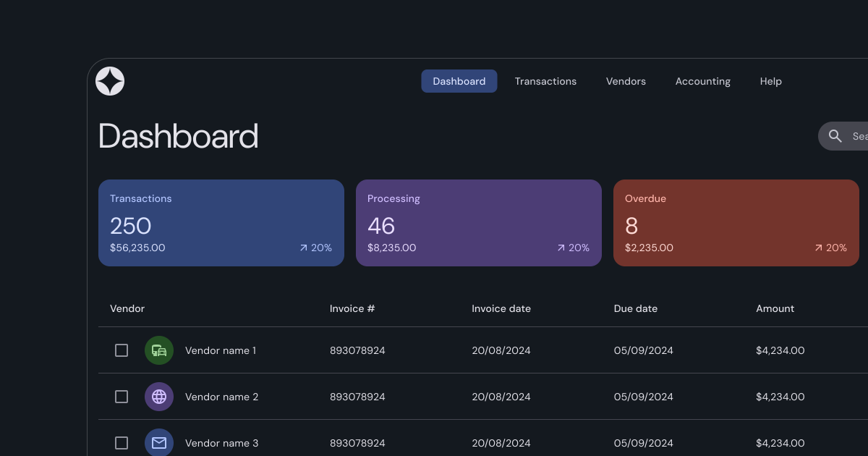Screen dimensions: 868x456
Task: Click Vendor name 2 purple globe icon
Action: pyautogui.click(x=159, y=397)
